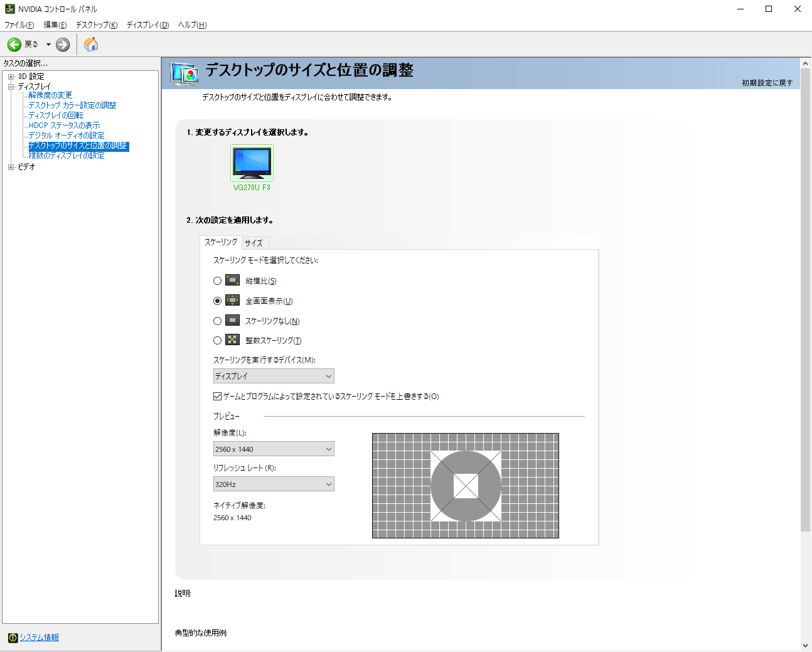
Task: Click the vertical scrollbar down arrow
Action: click(806, 645)
